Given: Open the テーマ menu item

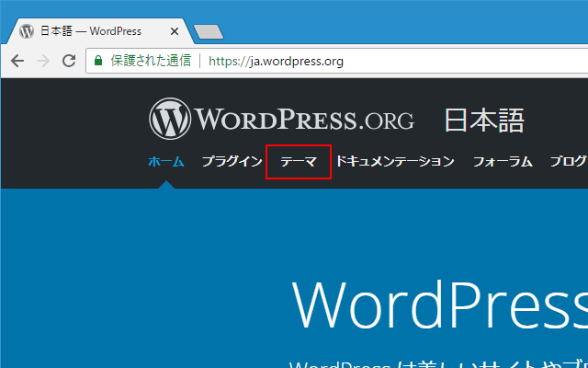Looking at the screenshot, I should (x=299, y=162).
